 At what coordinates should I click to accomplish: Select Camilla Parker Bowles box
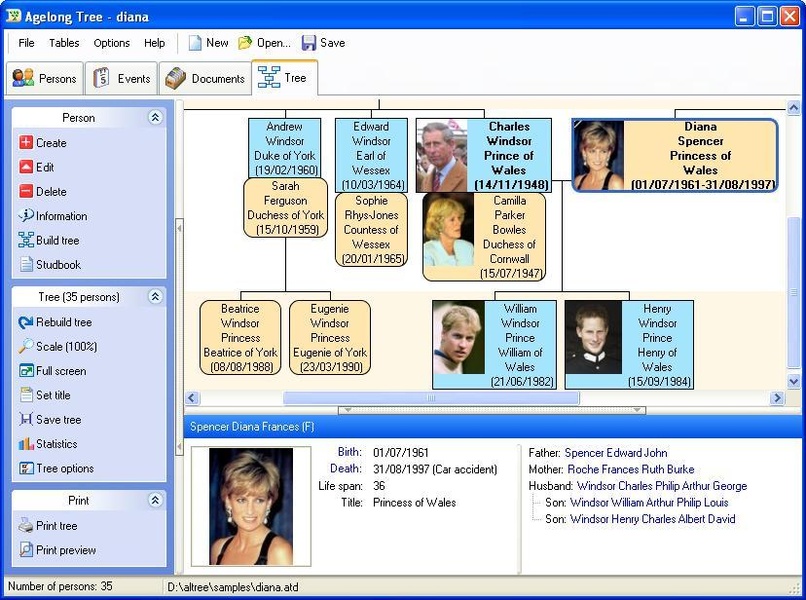[484, 237]
